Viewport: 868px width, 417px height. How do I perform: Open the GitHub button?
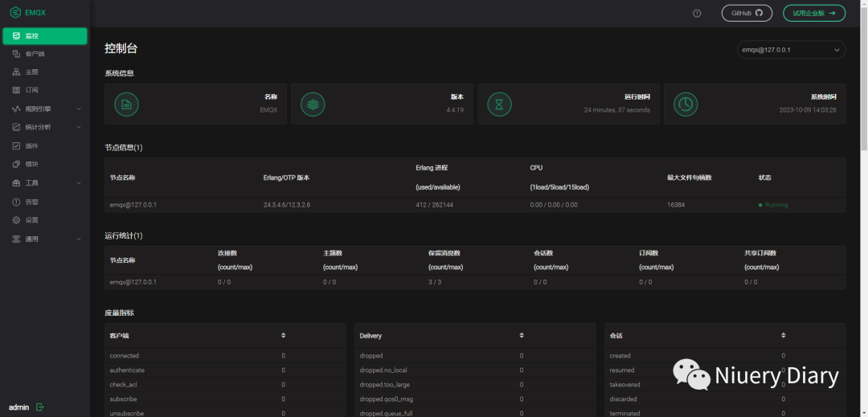tap(747, 13)
